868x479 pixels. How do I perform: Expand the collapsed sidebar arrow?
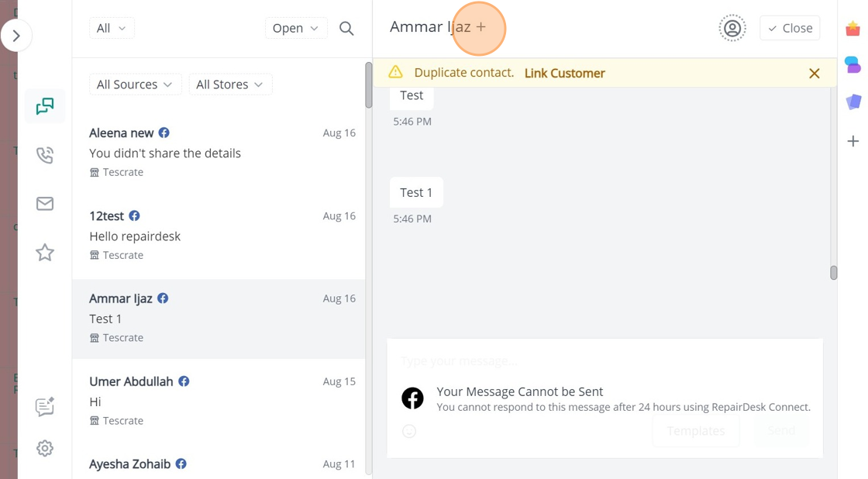tap(16, 36)
